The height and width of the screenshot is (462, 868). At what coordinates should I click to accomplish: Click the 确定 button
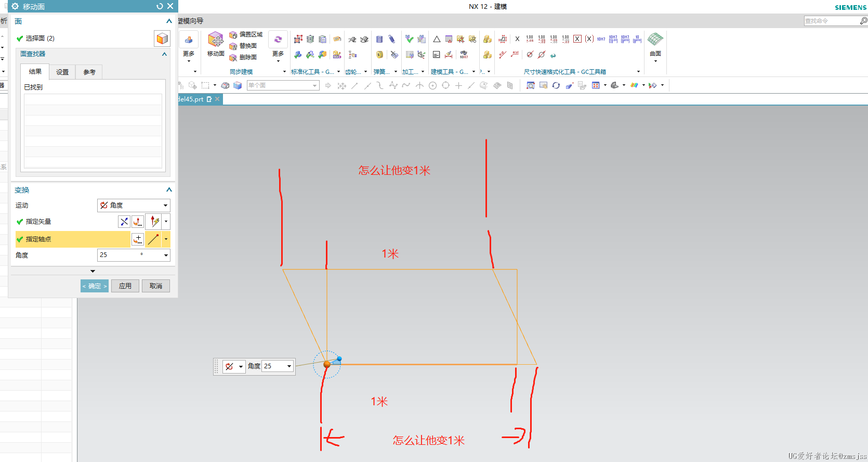click(x=95, y=286)
